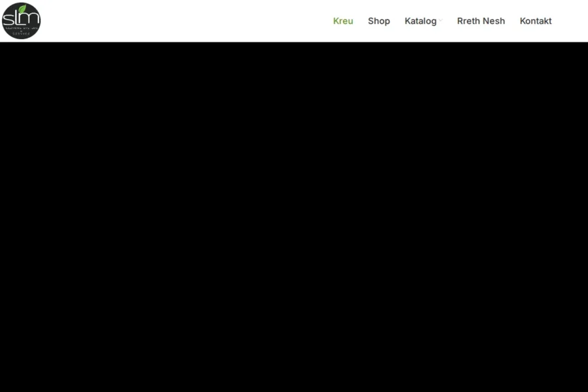Expand the Katalog dropdown chevron
The height and width of the screenshot is (392, 588).
(x=440, y=21)
